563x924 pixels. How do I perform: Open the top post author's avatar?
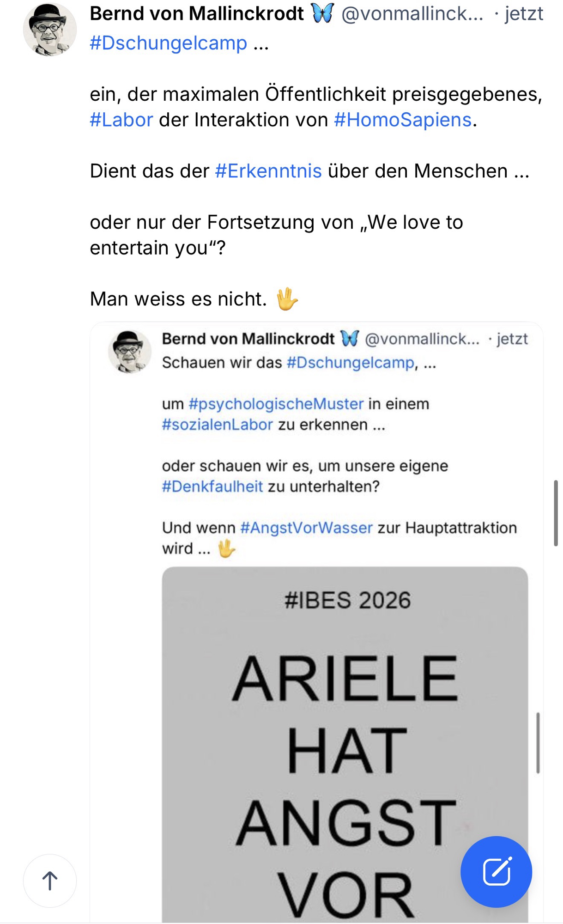click(x=50, y=30)
